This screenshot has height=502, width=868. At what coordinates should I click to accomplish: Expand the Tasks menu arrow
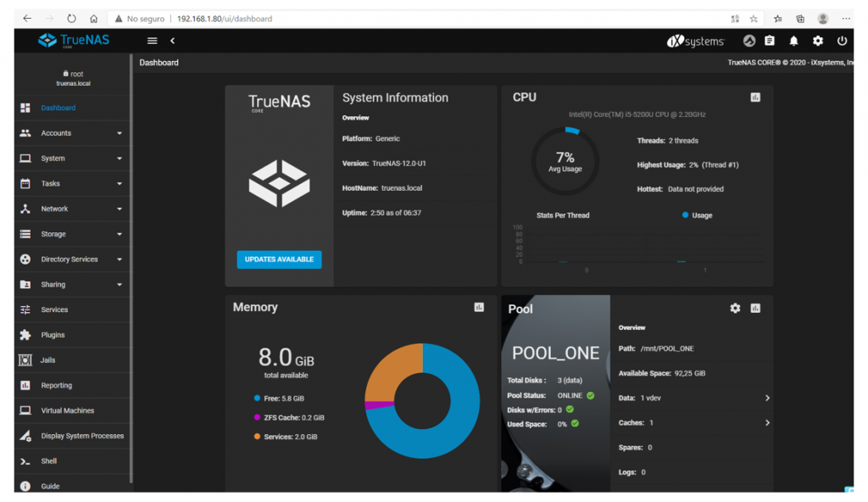[x=120, y=183]
